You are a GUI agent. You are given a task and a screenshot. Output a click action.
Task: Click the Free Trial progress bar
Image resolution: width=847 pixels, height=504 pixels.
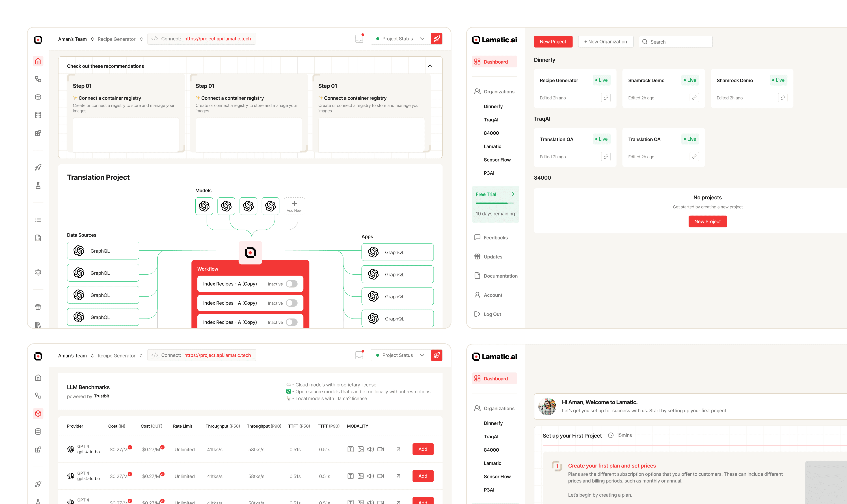pos(495,203)
